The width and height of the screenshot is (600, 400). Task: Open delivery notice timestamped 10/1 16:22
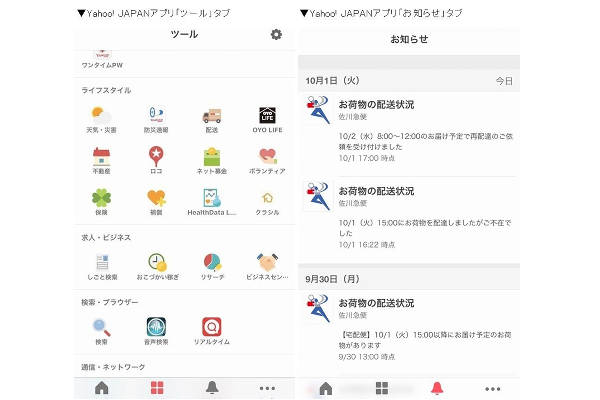409,219
